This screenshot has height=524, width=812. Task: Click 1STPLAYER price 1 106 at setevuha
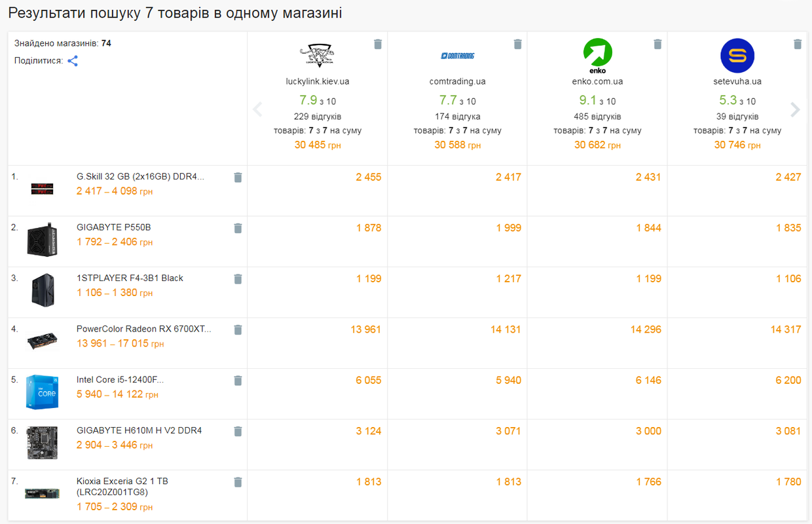coord(788,278)
